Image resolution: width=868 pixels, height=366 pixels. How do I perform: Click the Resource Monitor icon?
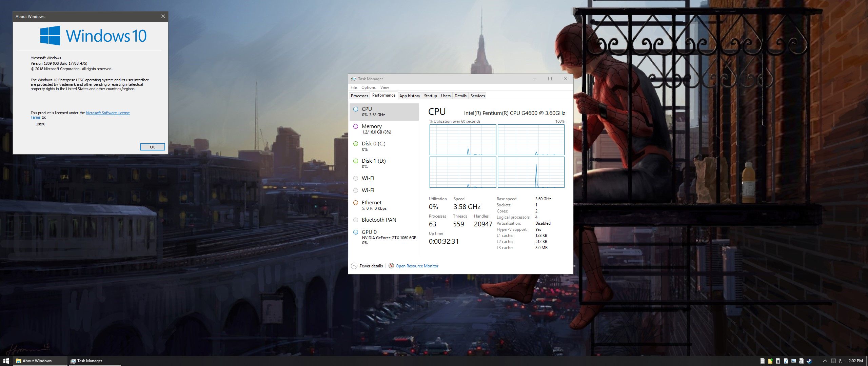[391, 266]
